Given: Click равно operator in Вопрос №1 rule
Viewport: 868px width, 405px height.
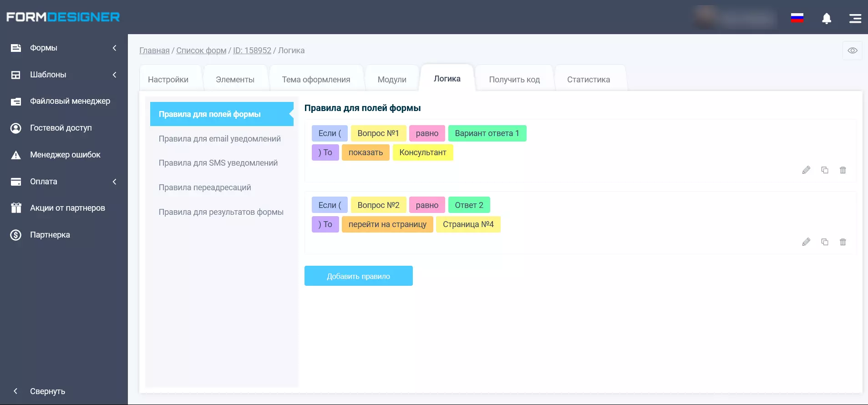Looking at the screenshot, I should [427, 133].
